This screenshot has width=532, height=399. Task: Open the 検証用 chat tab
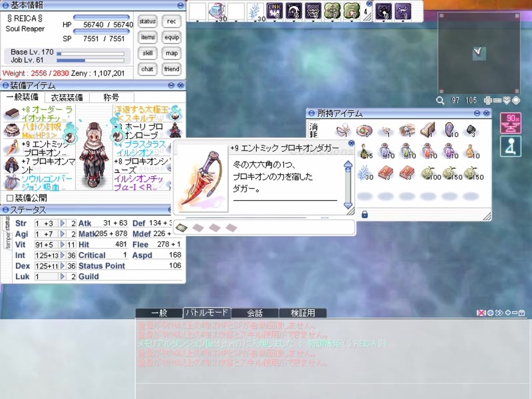coord(303,313)
